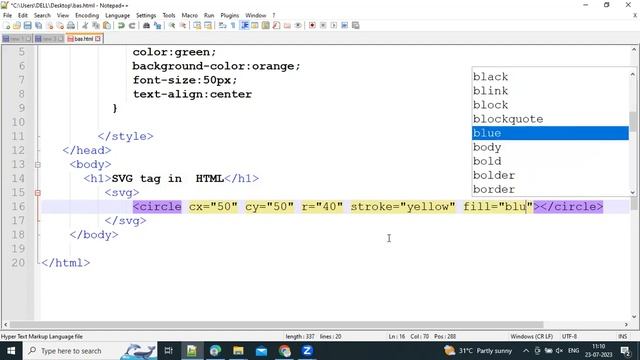Image resolution: width=640 pixels, height=360 pixels.
Task: Open the Task View taskbar icon
Action: coord(168,351)
